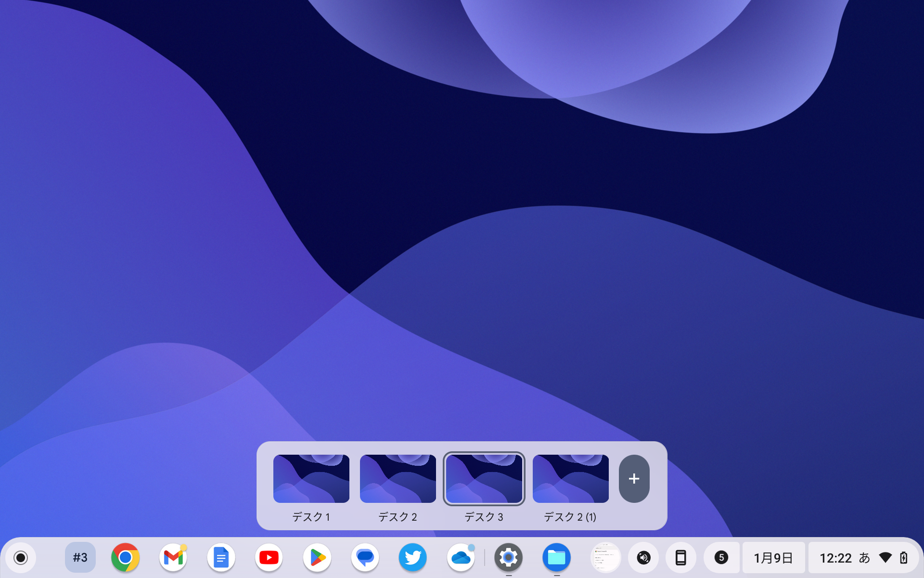
Task: Open the Chrome browser from the shelf
Action: click(125, 558)
